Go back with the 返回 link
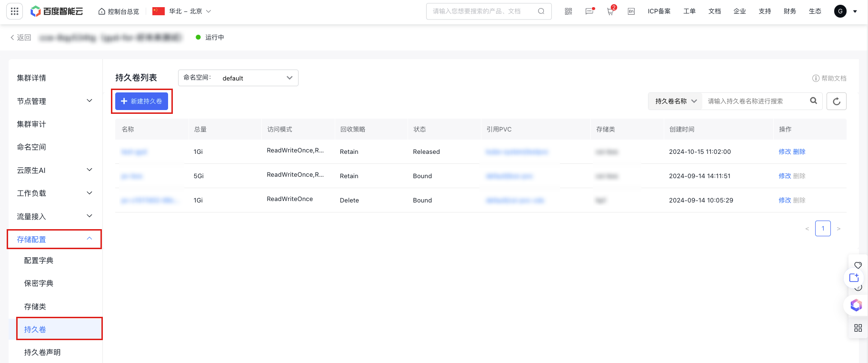This screenshot has height=363, width=868. point(21,37)
